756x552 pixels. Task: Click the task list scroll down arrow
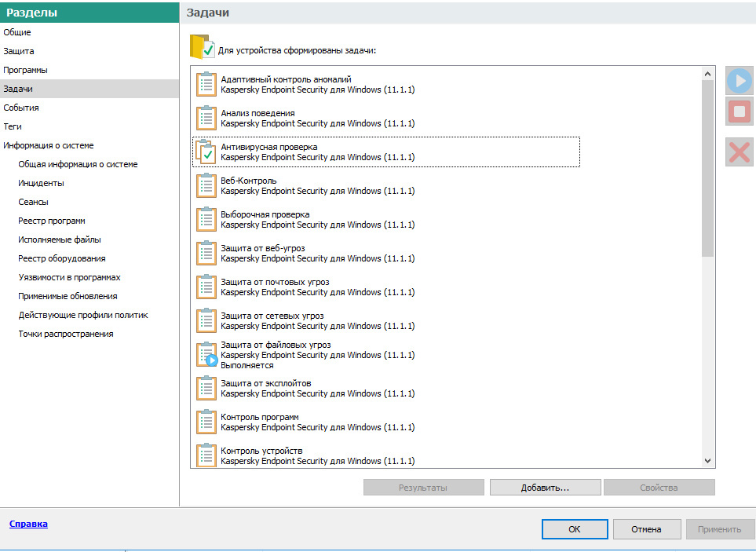[707, 460]
